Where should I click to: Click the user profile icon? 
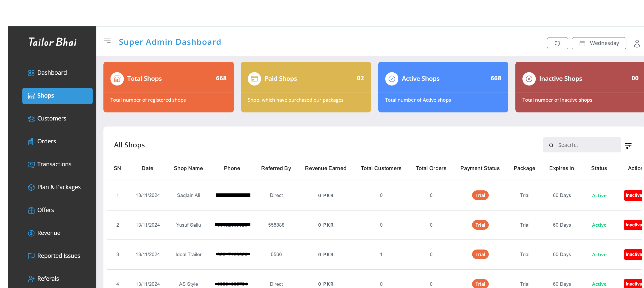click(x=637, y=44)
